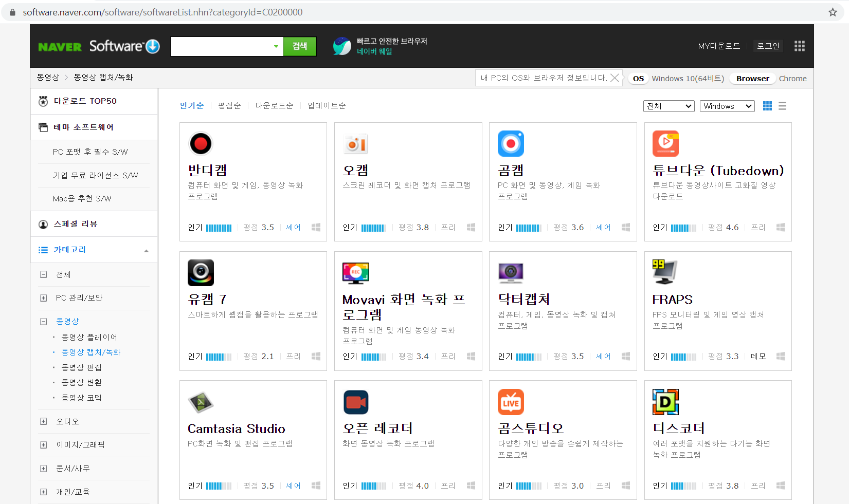Sort by 인기순 popularity
Viewport: 849px width, 504px height.
(192, 105)
